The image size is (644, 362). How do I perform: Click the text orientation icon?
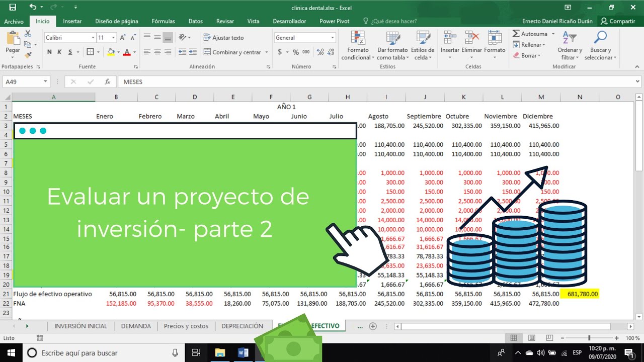coord(183,38)
